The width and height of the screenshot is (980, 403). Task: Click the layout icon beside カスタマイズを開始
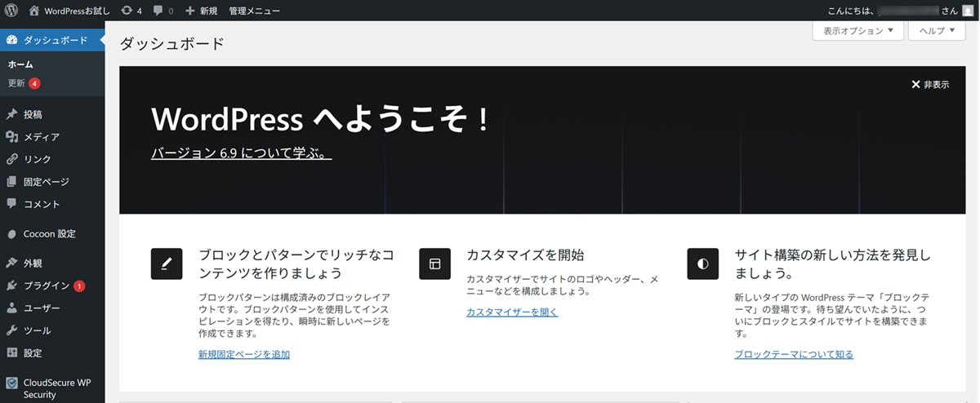coord(434,264)
